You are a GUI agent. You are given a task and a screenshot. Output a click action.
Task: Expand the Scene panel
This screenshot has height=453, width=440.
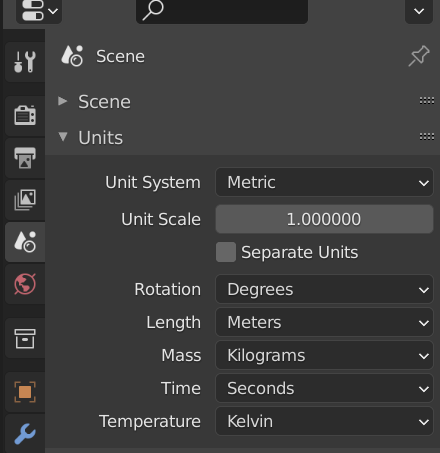point(63,101)
